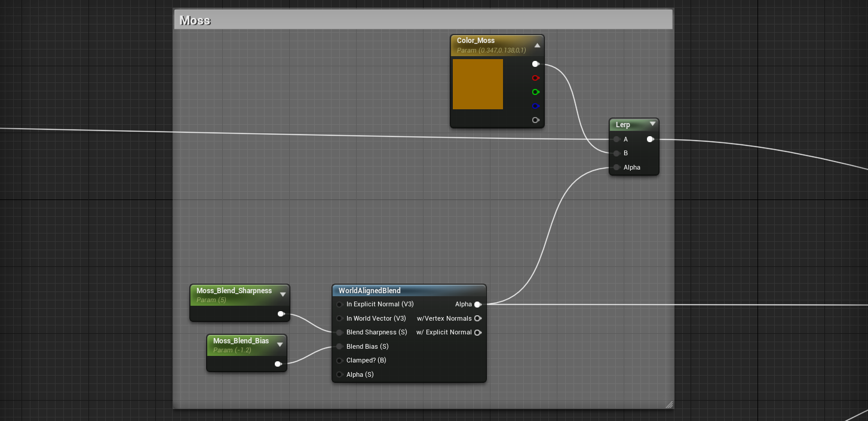Click the white RGB output pin on Color_Moss
This screenshot has width=868, height=421.
[x=535, y=64]
